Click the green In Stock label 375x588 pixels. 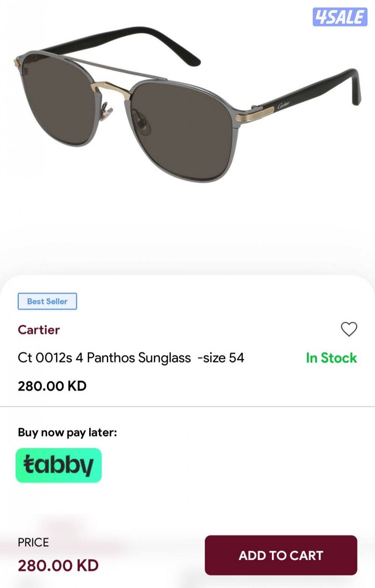pos(331,358)
